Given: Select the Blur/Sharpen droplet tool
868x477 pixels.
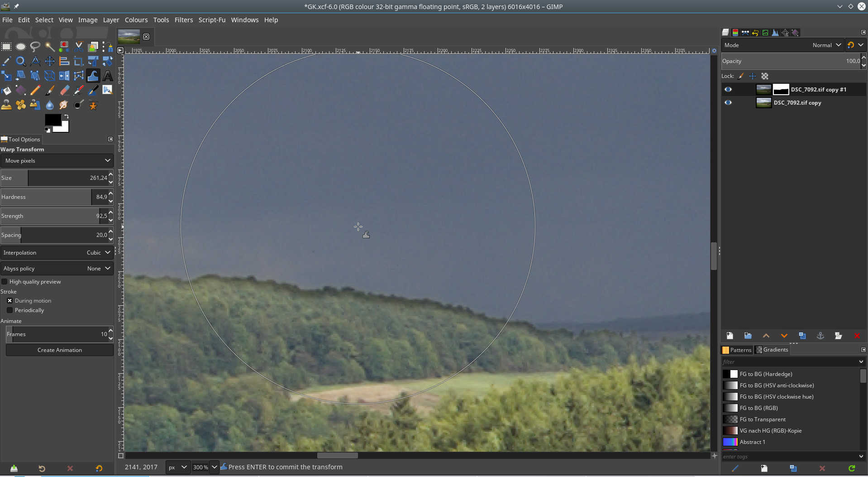Looking at the screenshot, I should 50,105.
